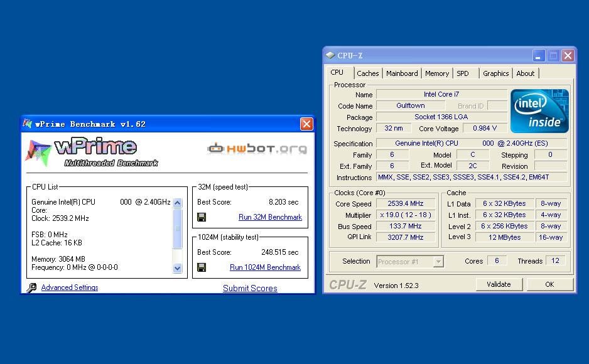Click the save icon under 1024M Best Score
This screenshot has width=589, height=364.
pyautogui.click(x=202, y=267)
